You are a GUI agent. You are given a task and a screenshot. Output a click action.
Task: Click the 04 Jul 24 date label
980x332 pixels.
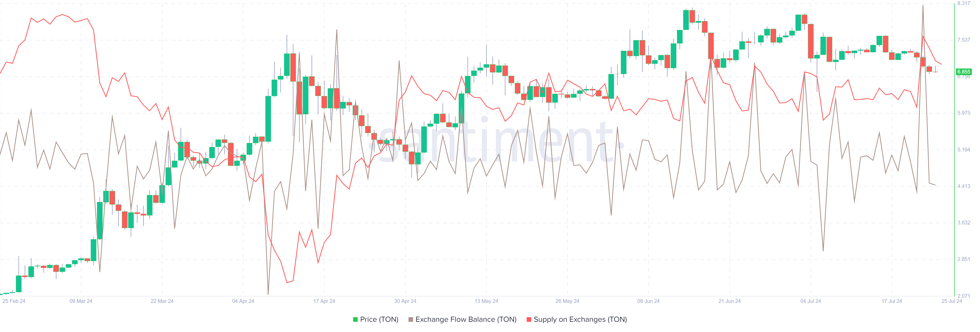(810, 301)
